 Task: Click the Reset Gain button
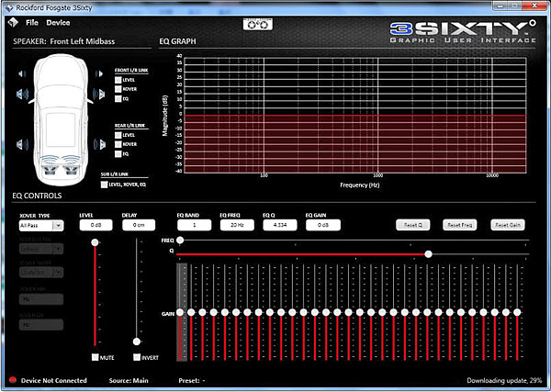click(508, 225)
